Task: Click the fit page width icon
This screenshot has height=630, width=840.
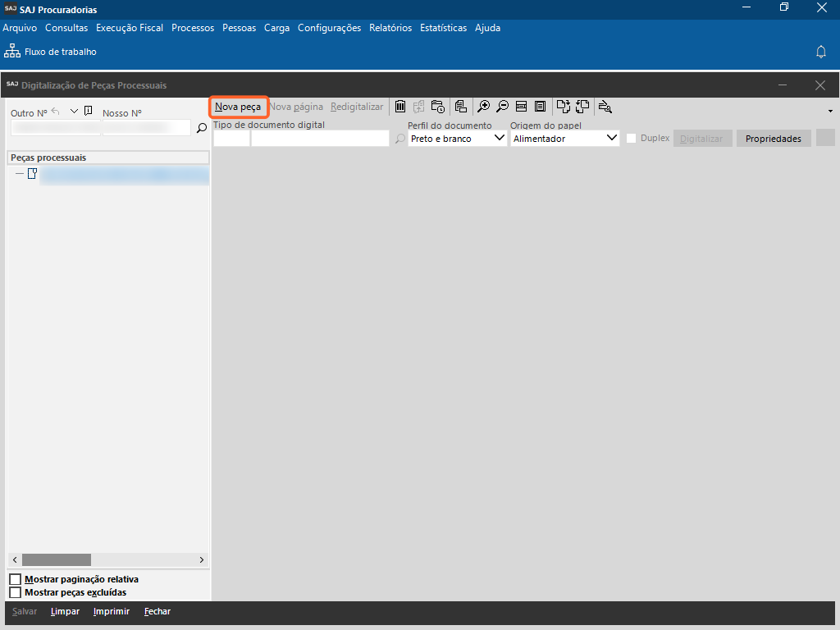Action: (x=521, y=107)
